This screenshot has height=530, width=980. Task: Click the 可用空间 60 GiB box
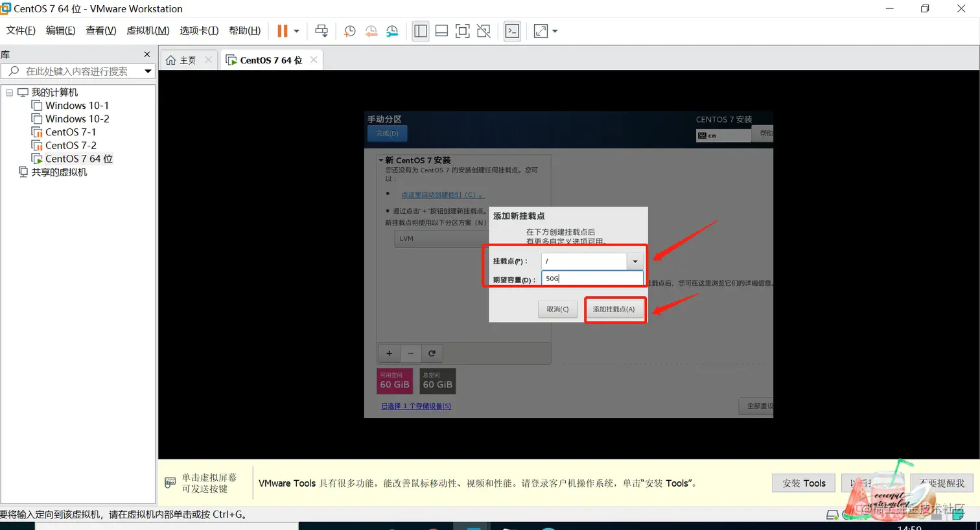(395, 381)
